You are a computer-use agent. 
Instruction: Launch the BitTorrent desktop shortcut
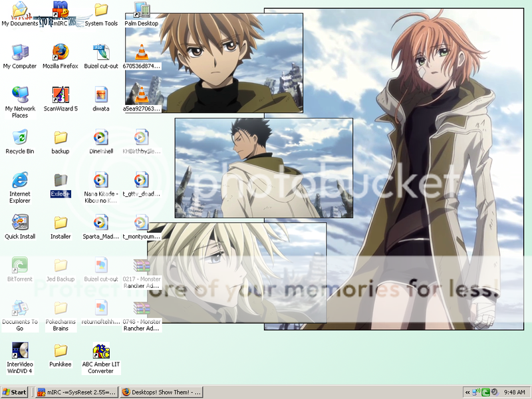[x=20, y=270]
